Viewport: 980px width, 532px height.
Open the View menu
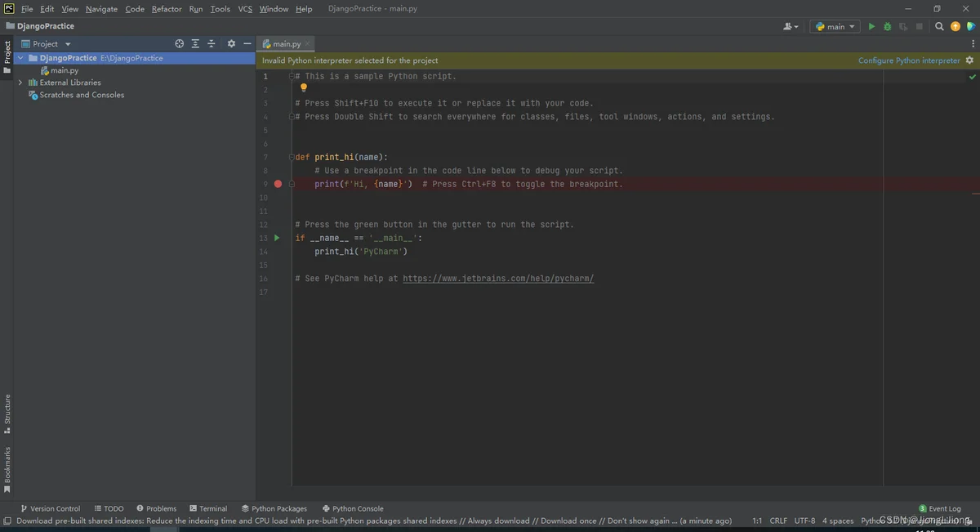[69, 9]
